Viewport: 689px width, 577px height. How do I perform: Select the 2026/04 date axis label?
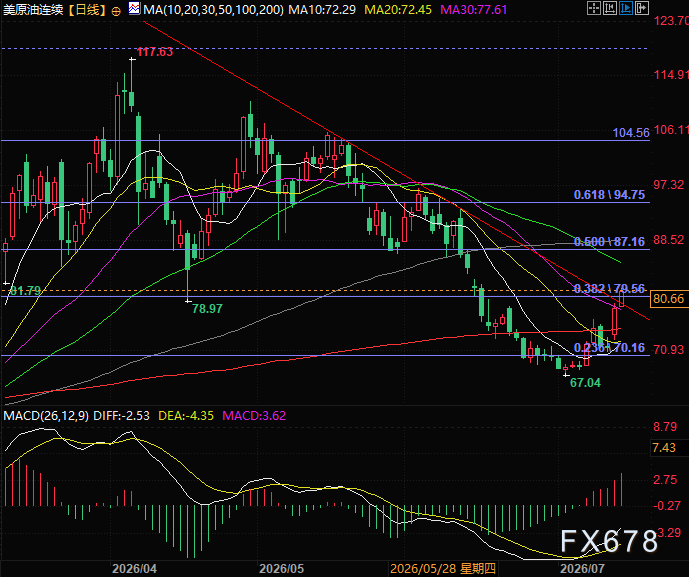(134, 569)
